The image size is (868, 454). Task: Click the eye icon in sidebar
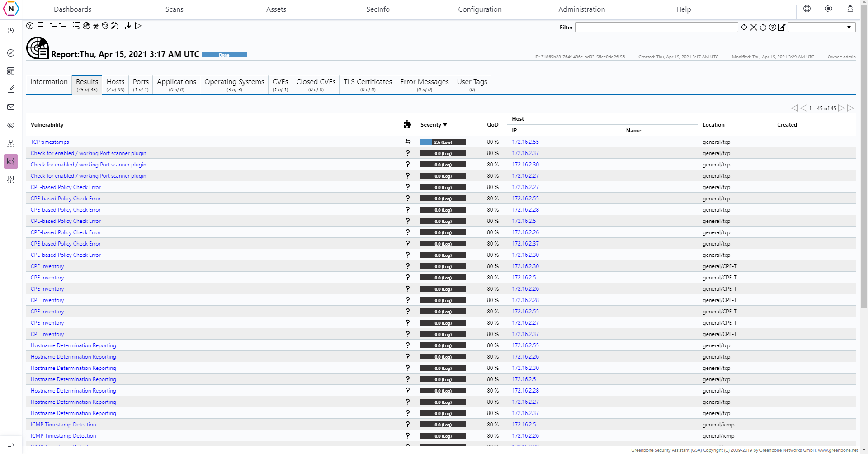pyautogui.click(x=11, y=125)
